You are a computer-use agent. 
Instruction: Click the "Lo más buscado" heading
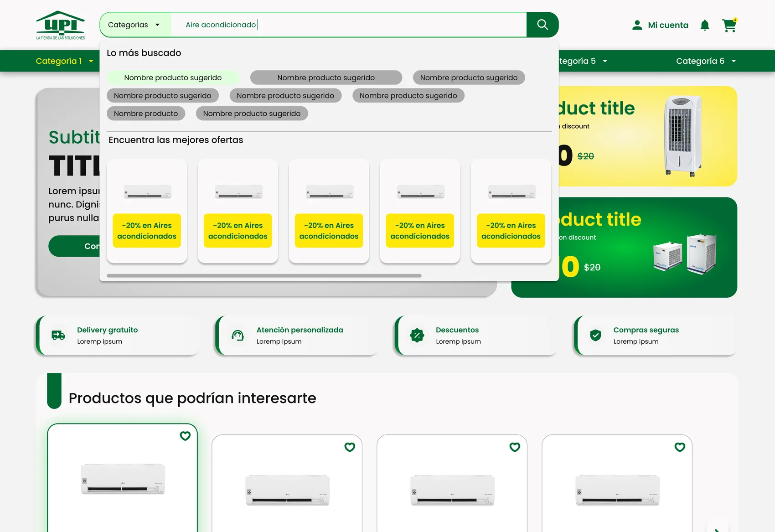click(144, 53)
